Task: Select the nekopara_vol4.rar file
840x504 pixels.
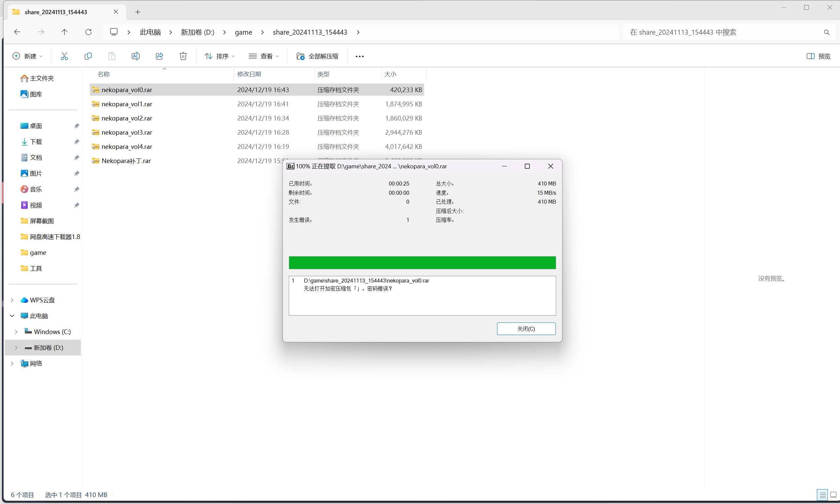Action: pyautogui.click(x=257, y=147)
